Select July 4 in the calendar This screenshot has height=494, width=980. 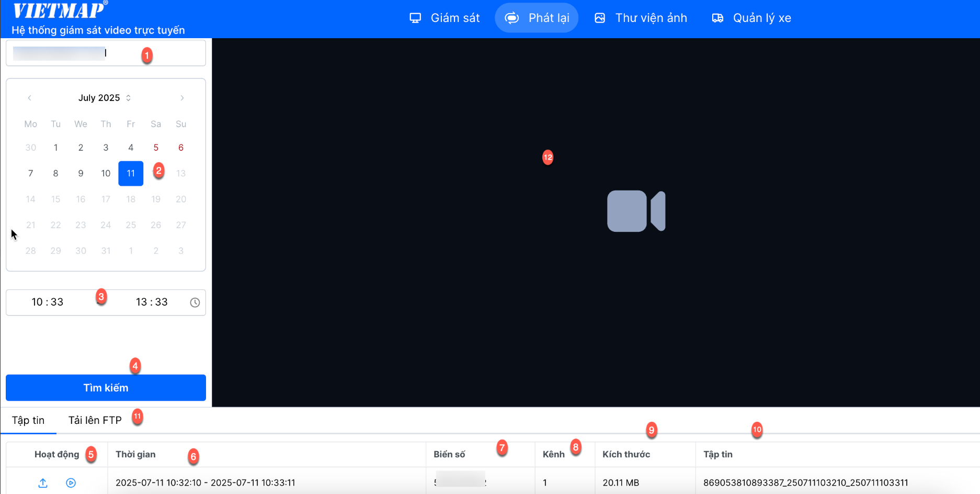131,148
